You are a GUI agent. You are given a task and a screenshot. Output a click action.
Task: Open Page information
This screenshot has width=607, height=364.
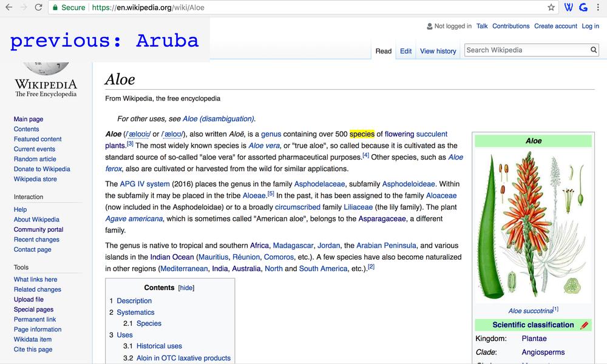point(38,329)
